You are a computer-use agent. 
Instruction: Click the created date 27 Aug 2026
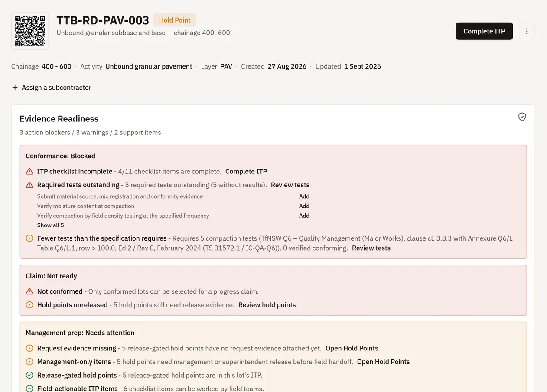click(287, 66)
